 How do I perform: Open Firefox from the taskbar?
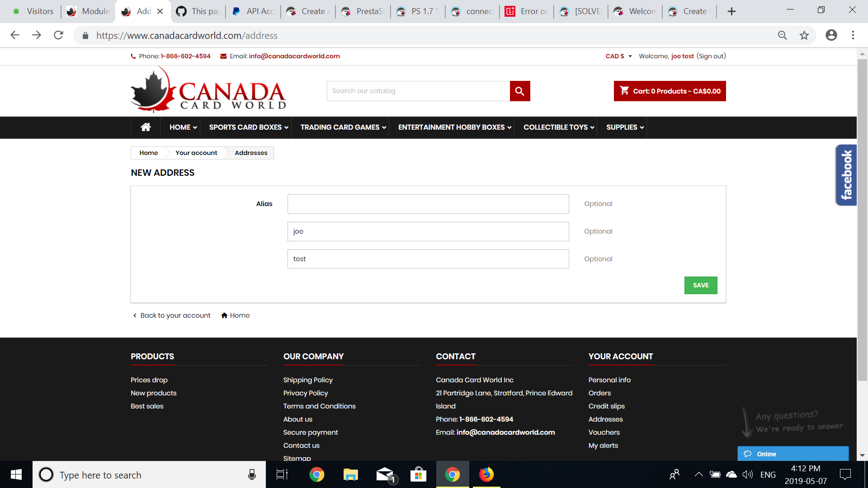pyautogui.click(x=486, y=474)
